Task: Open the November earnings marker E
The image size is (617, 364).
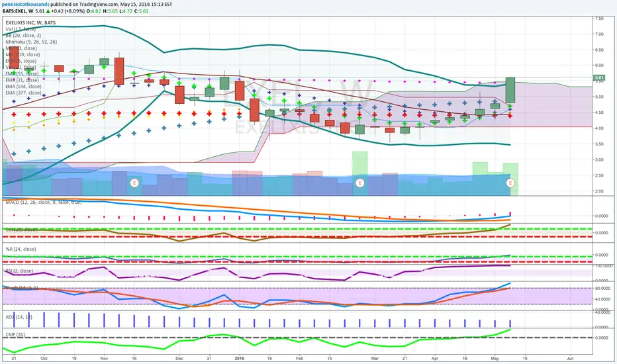Action: click(x=134, y=183)
